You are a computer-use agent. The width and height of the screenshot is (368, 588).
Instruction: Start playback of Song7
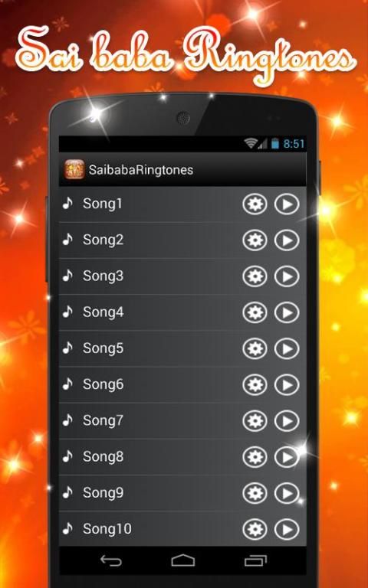(x=287, y=421)
